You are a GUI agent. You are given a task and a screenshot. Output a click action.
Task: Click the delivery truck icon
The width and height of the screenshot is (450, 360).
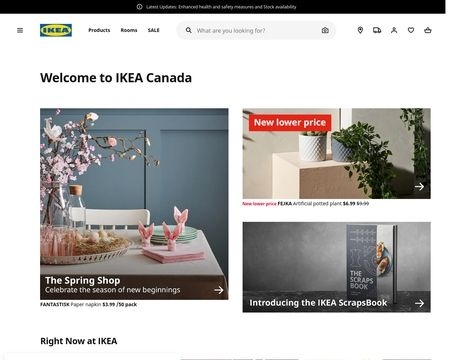click(x=377, y=30)
